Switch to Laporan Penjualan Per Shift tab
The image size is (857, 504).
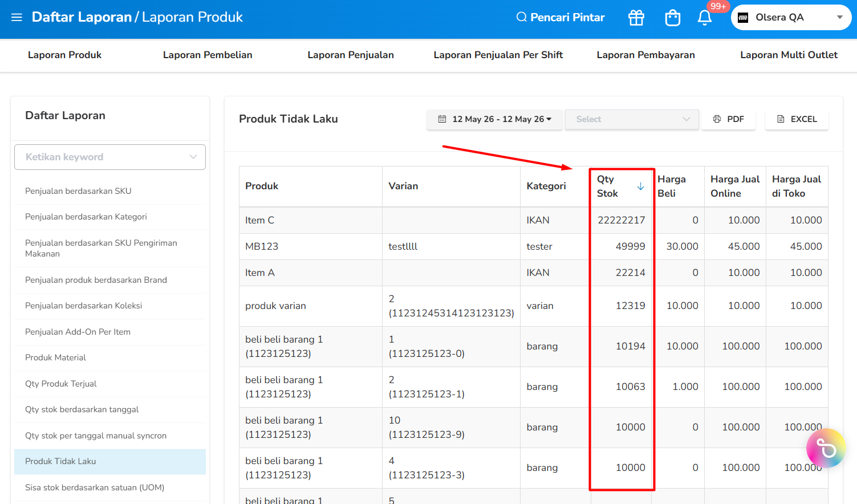(x=498, y=55)
